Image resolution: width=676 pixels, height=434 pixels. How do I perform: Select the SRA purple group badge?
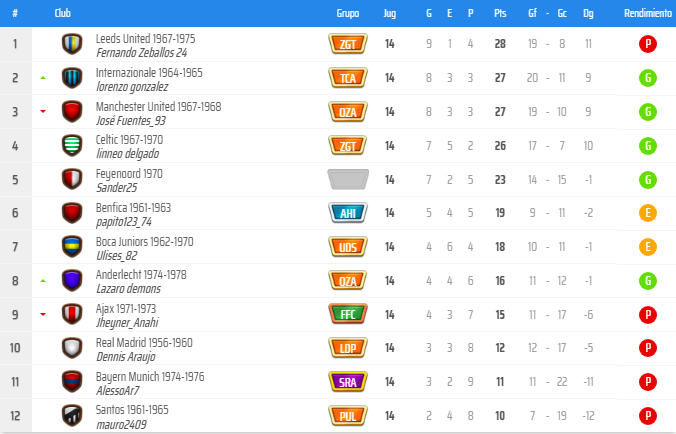click(x=348, y=382)
